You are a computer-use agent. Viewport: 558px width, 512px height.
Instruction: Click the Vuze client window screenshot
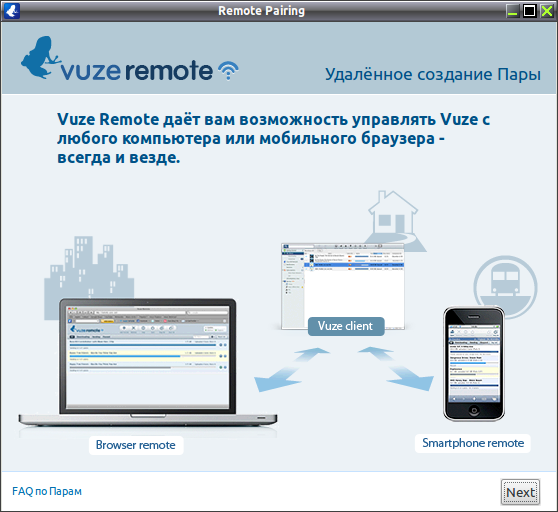point(343,286)
